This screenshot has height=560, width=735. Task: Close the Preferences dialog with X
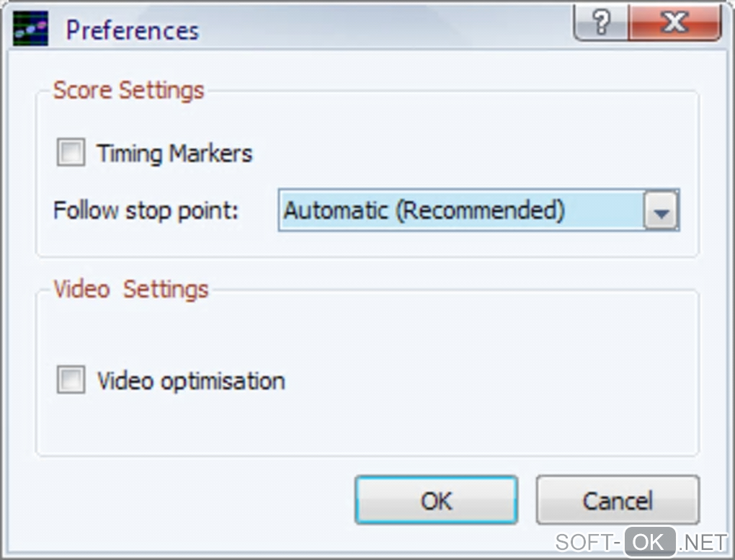click(x=674, y=24)
